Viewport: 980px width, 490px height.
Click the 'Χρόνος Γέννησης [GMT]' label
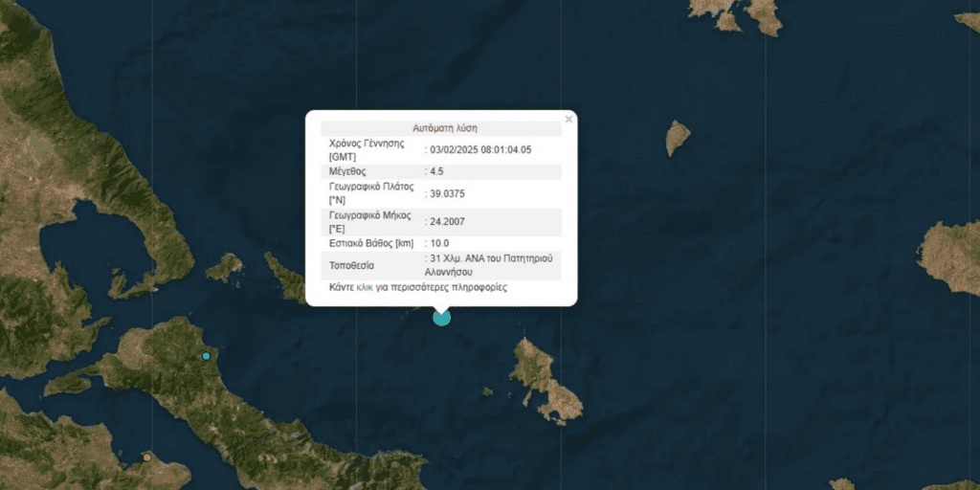click(367, 150)
